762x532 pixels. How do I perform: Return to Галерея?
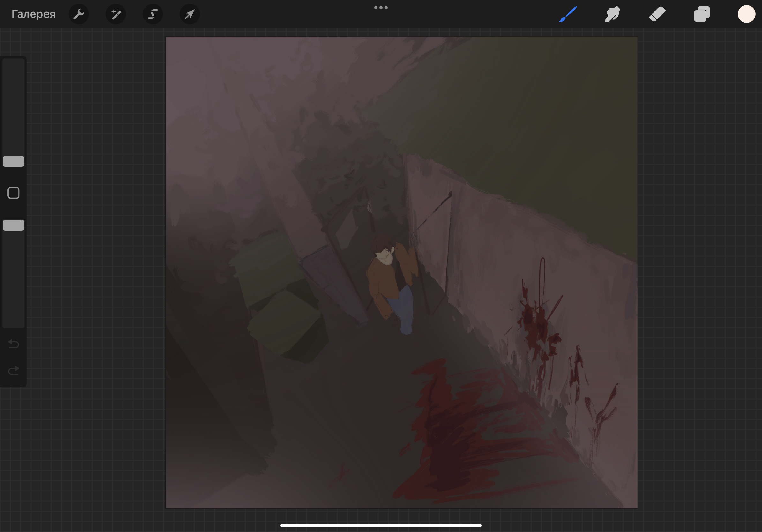(33, 14)
